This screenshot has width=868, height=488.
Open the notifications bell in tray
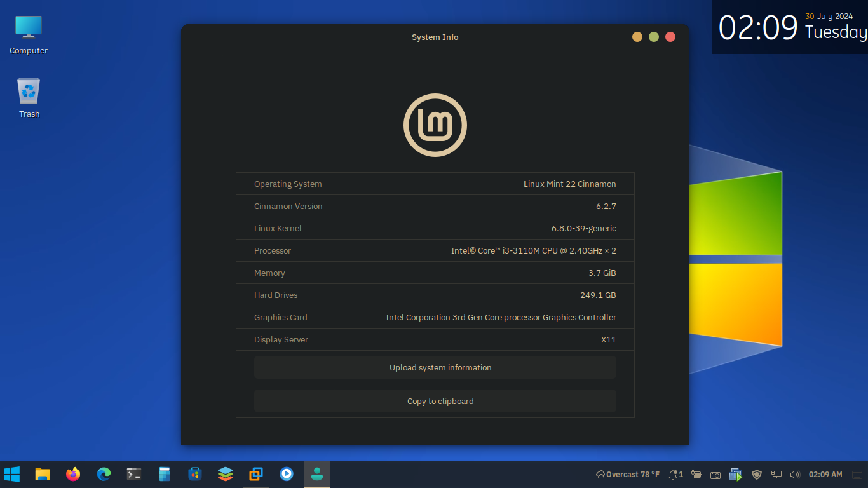[675, 475]
